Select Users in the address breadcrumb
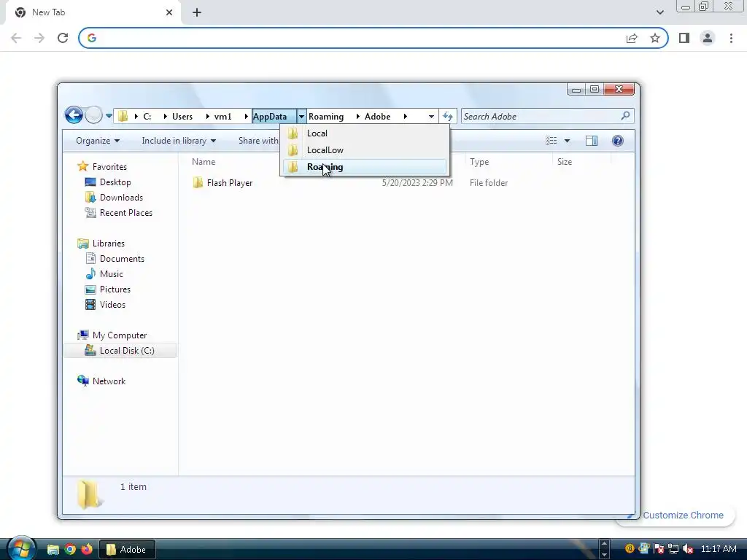This screenshot has width=747, height=560. [x=182, y=116]
